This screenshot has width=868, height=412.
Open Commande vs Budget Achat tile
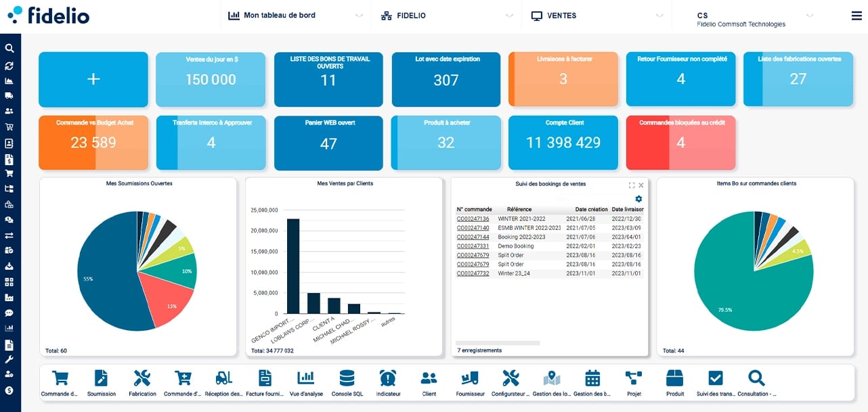(93, 143)
